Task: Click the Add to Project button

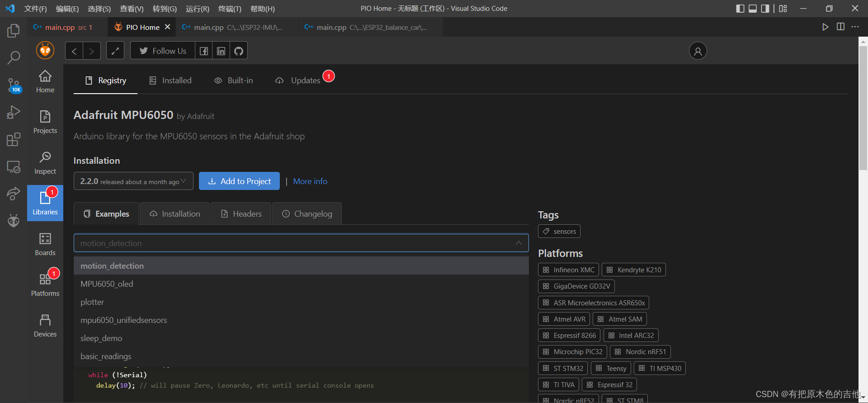Action: [239, 181]
